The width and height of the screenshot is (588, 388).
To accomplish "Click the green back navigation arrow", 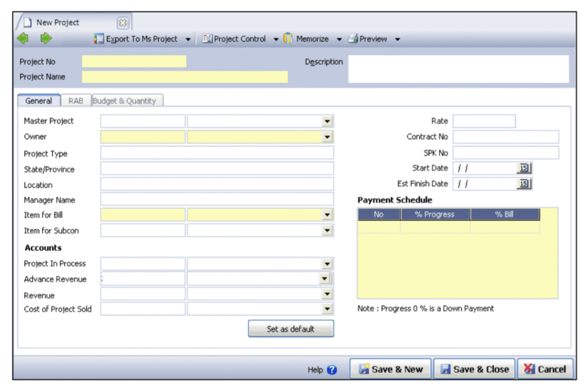I will pos(23,39).
